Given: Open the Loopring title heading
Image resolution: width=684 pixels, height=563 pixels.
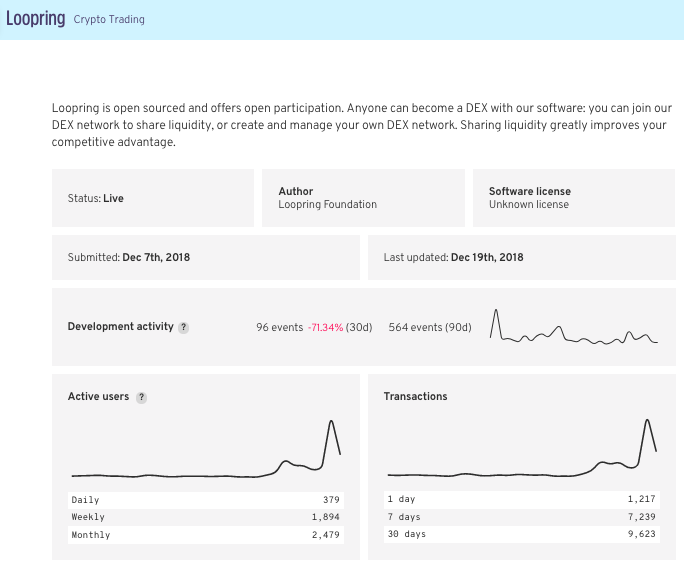Looking at the screenshot, I should [x=35, y=19].
